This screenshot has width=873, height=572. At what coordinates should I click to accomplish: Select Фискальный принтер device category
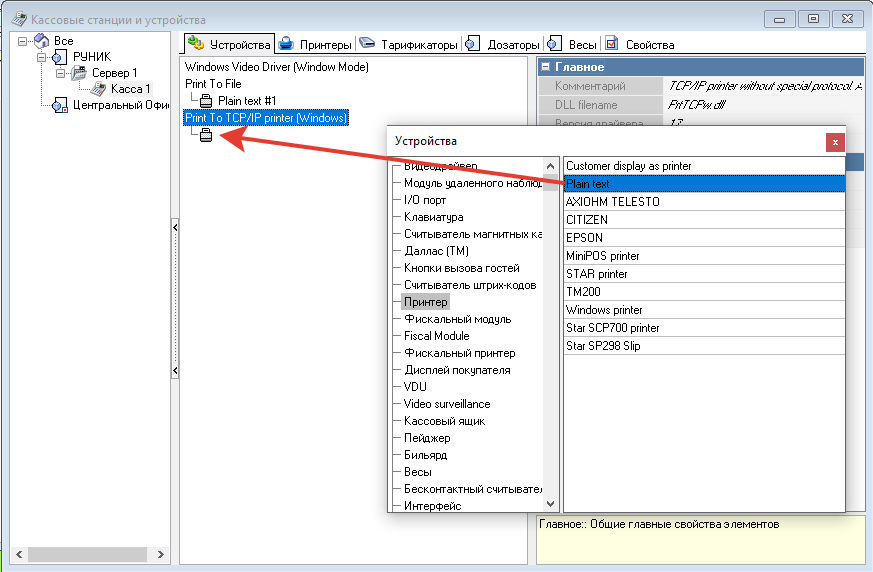click(x=459, y=353)
